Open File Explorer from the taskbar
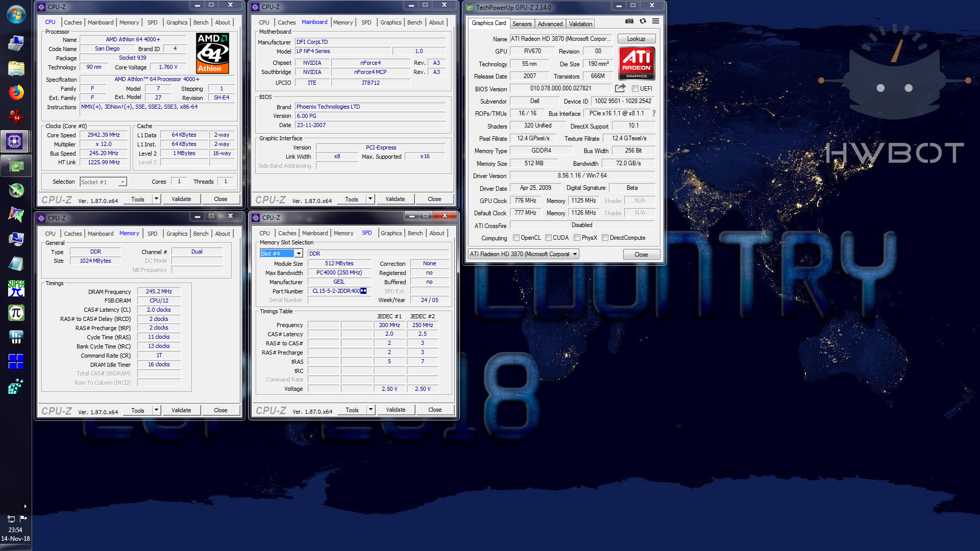The height and width of the screenshot is (551, 980). 16,68
